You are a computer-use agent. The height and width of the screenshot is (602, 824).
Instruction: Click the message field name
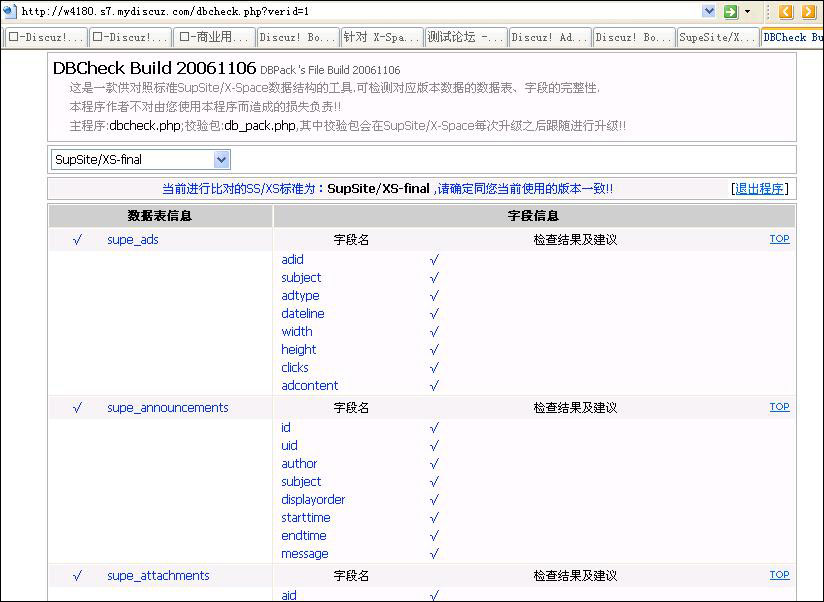[x=305, y=554]
